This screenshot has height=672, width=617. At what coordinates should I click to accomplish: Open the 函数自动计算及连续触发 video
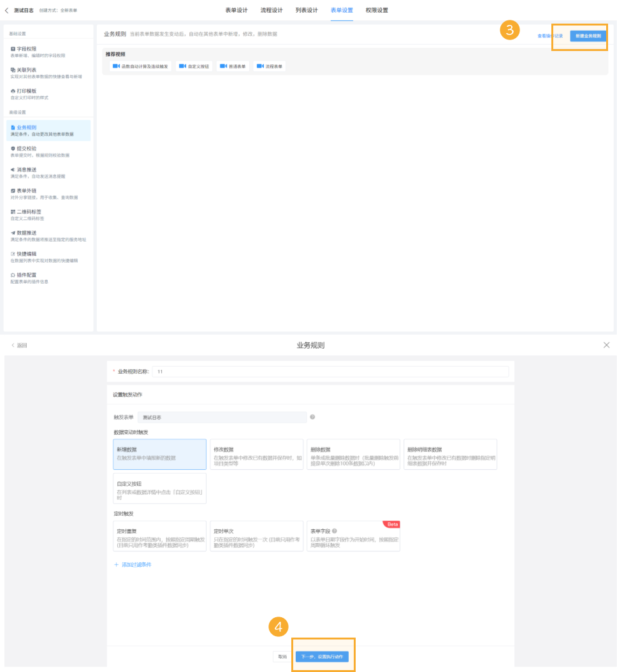click(140, 66)
